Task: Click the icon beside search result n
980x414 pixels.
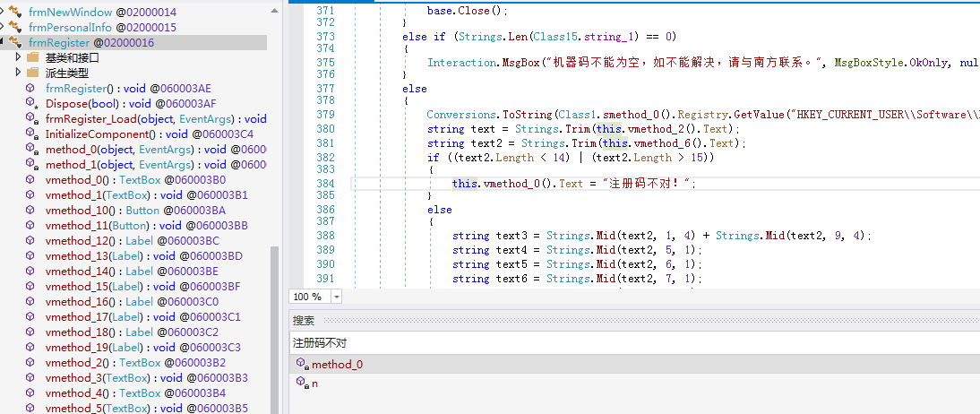Action: [x=302, y=384]
